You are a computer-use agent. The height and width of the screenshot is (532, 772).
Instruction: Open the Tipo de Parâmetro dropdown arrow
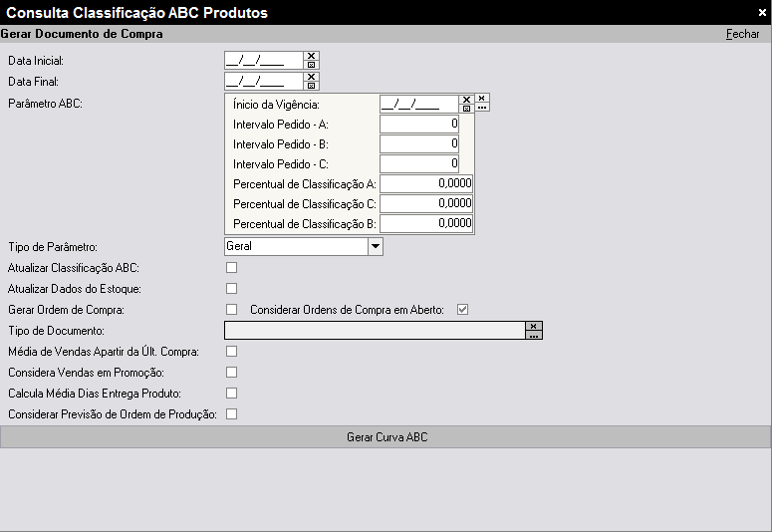[x=376, y=246]
